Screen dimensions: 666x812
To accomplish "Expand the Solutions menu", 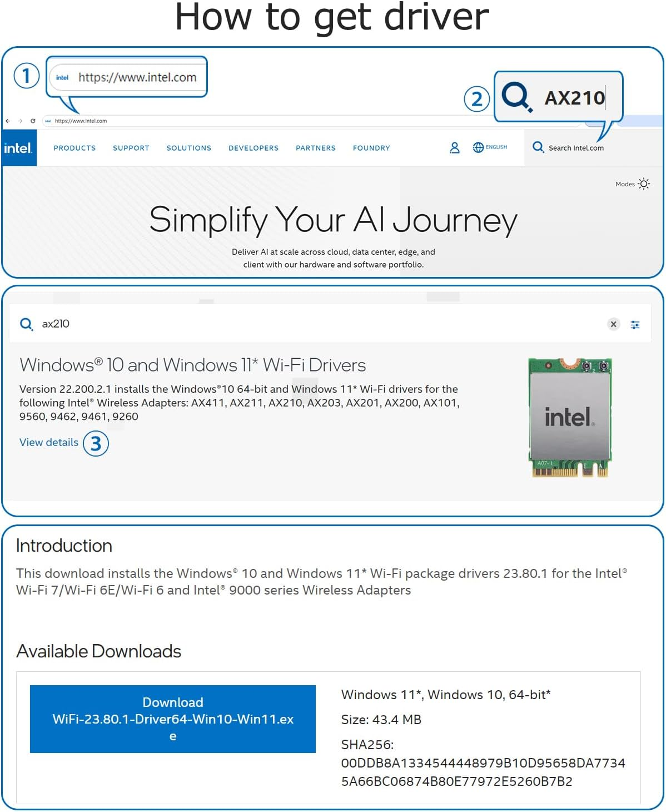I will click(188, 148).
